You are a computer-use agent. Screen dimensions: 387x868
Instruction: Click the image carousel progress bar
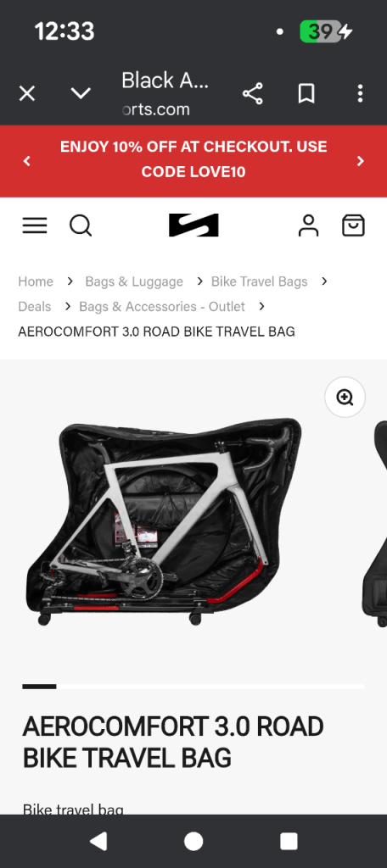coord(193,687)
